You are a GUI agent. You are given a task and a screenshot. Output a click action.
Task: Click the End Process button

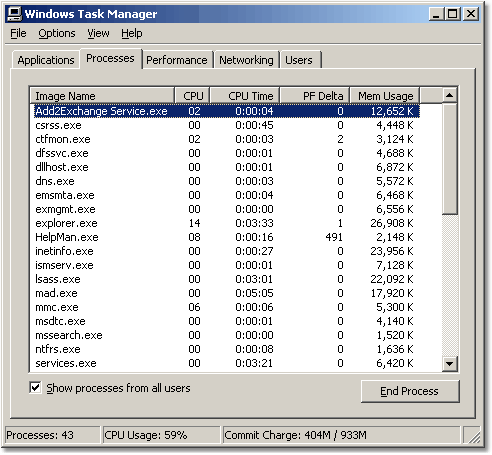click(410, 391)
